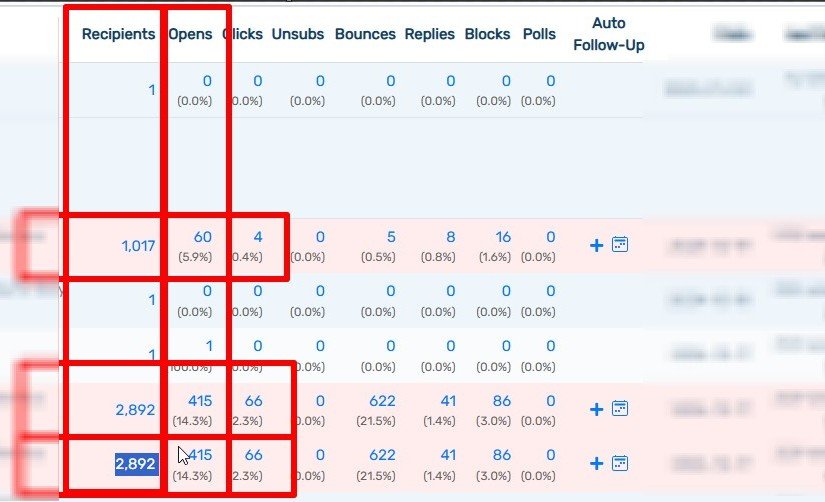Click the highlighted 2,892 recipients value
This screenshot has width=825, height=502.
(136, 464)
